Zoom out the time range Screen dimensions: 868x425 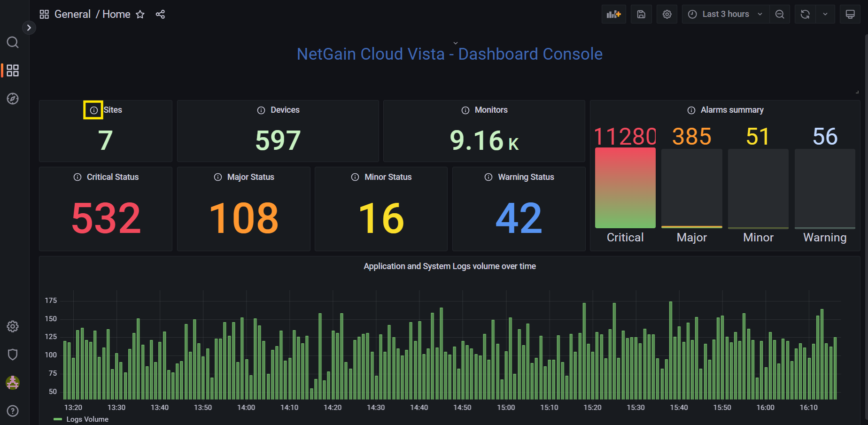[x=780, y=14]
